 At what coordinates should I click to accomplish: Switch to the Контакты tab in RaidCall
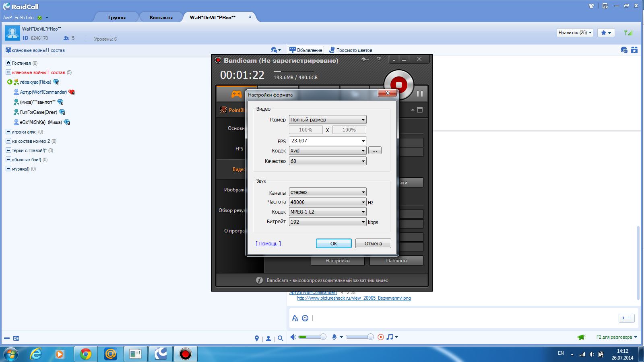coord(161,17)
